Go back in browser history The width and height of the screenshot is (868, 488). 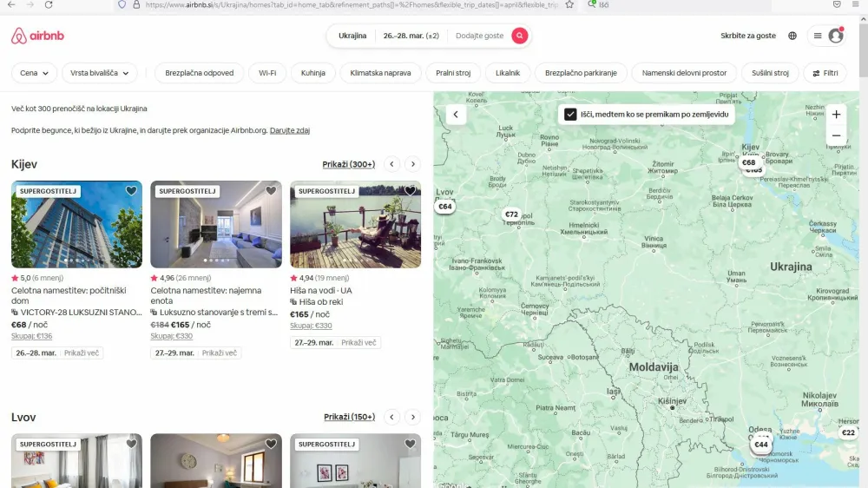click(11, 4)
